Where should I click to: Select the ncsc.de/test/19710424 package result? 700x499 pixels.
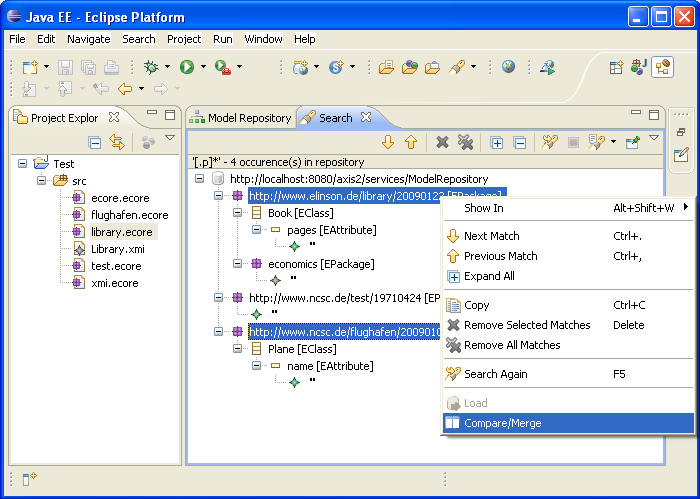(344, 298)
